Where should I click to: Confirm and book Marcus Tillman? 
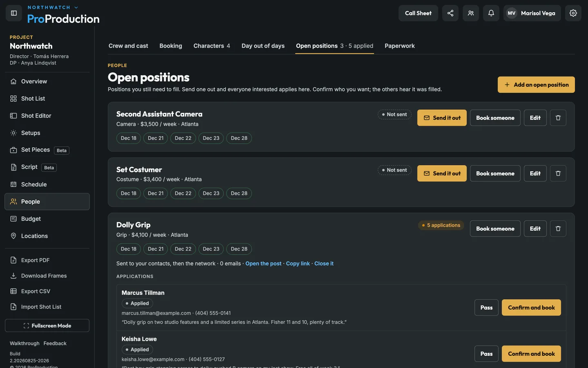[531, 307]
